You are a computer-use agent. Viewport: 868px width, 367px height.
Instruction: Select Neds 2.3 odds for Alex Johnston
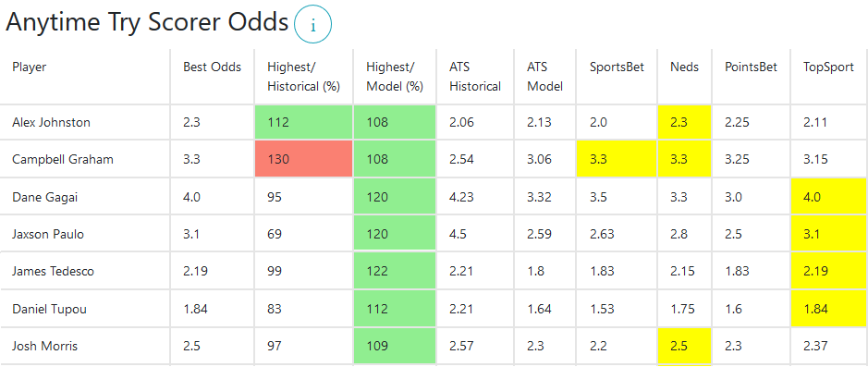click(x=684, y=122)
